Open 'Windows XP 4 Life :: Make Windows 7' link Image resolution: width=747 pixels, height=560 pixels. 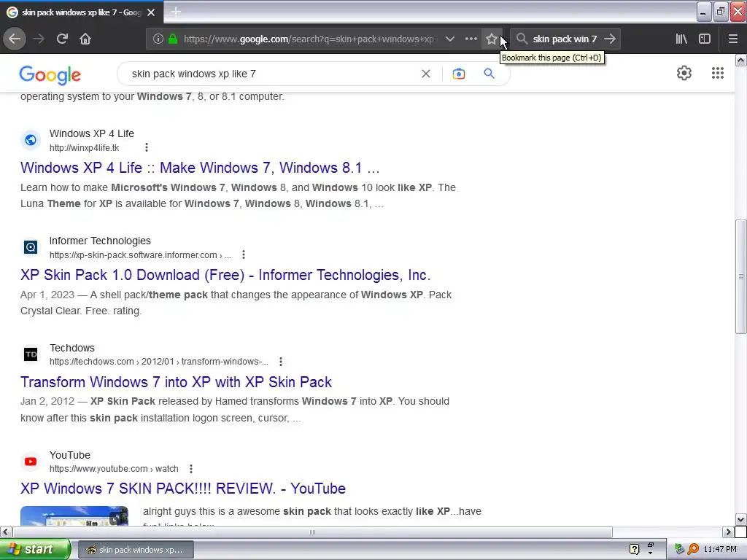(x=200, y=168)
